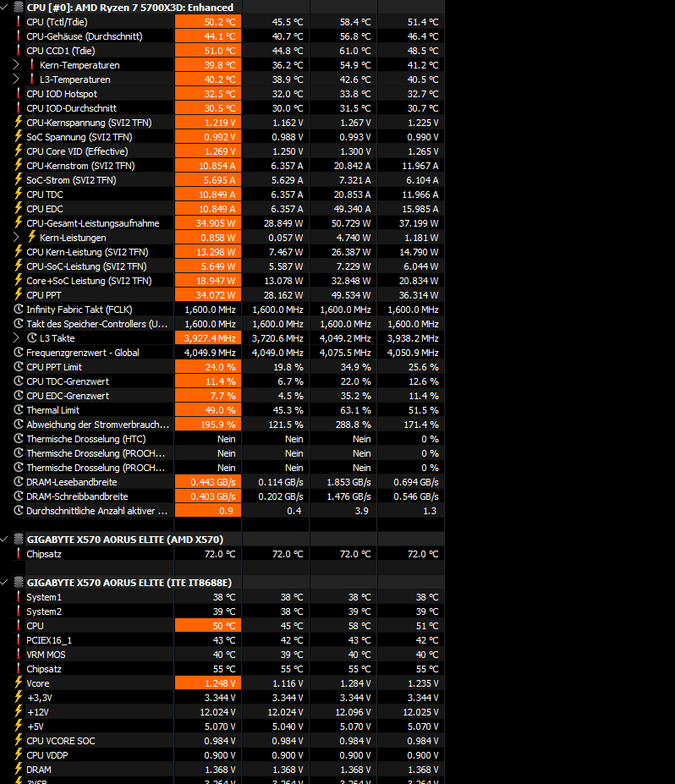Image resolution: width=675 pixels, height=784 pixels.
Task: Select the CPU-SoC-Leistung (SVI2 TFN) label
Action: [x=86, y=266]
